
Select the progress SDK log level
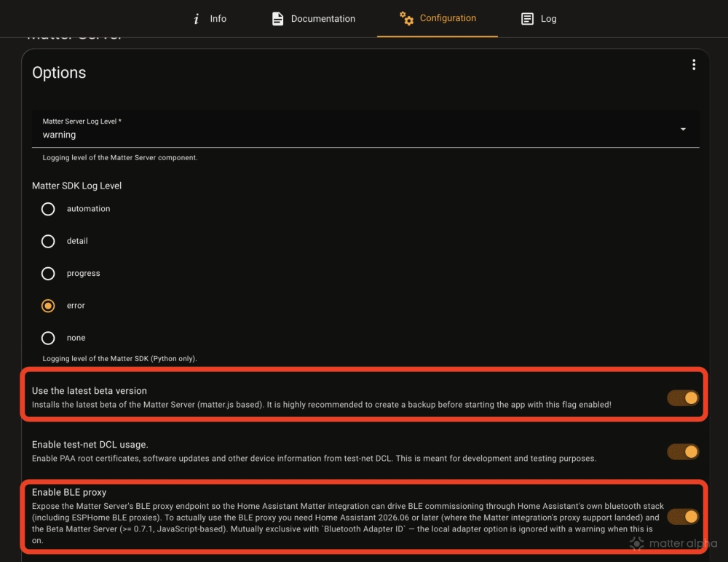48,274
